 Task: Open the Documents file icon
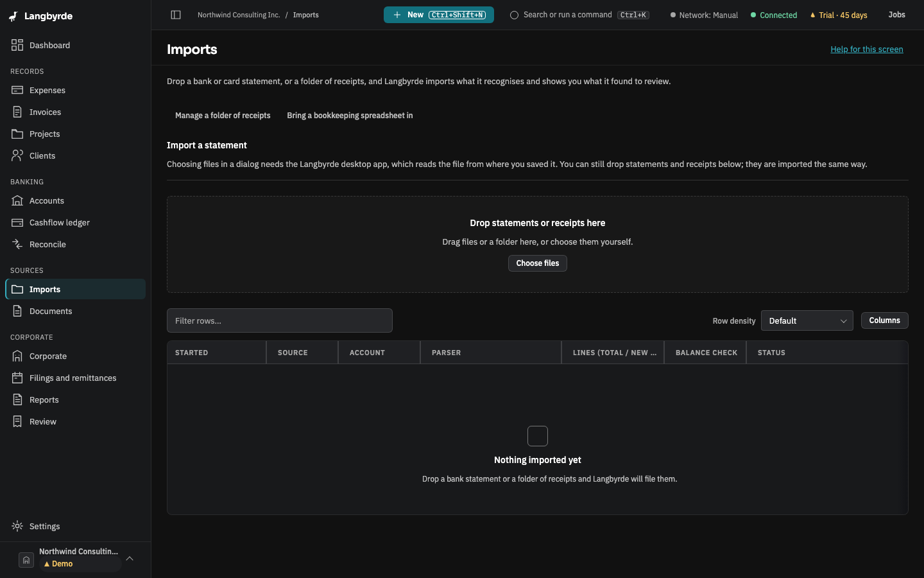(x=17, y=311)
